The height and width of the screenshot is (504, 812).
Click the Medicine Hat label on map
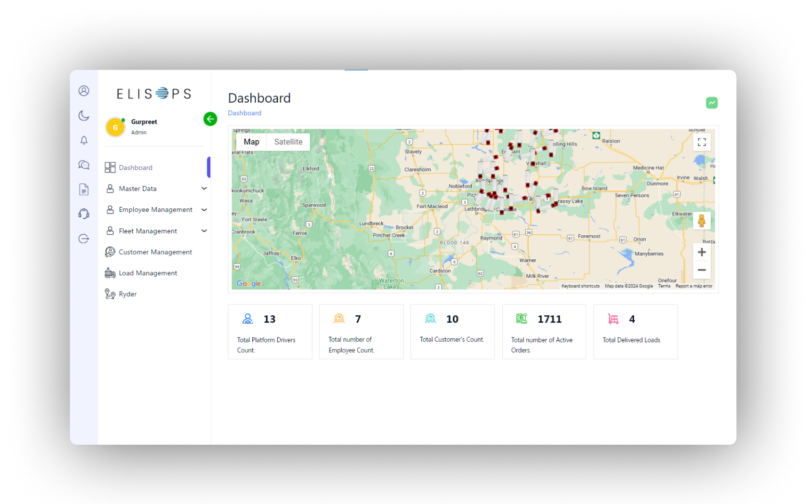(648, 168)
